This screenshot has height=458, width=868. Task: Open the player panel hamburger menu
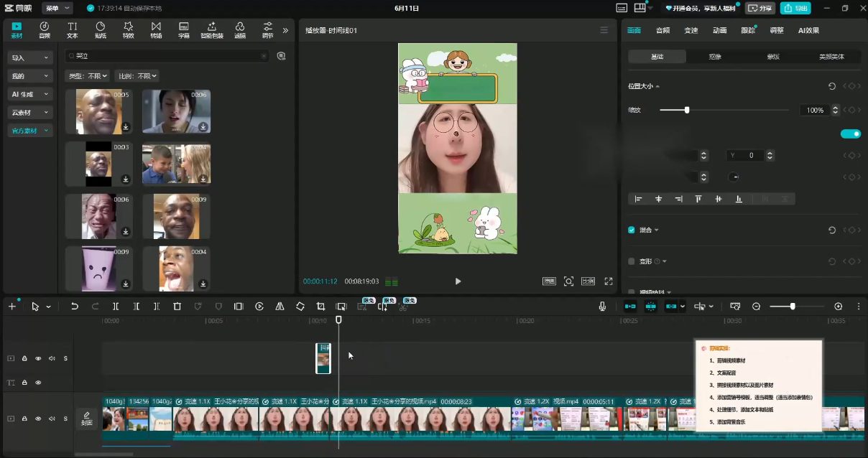coord(604,30)
